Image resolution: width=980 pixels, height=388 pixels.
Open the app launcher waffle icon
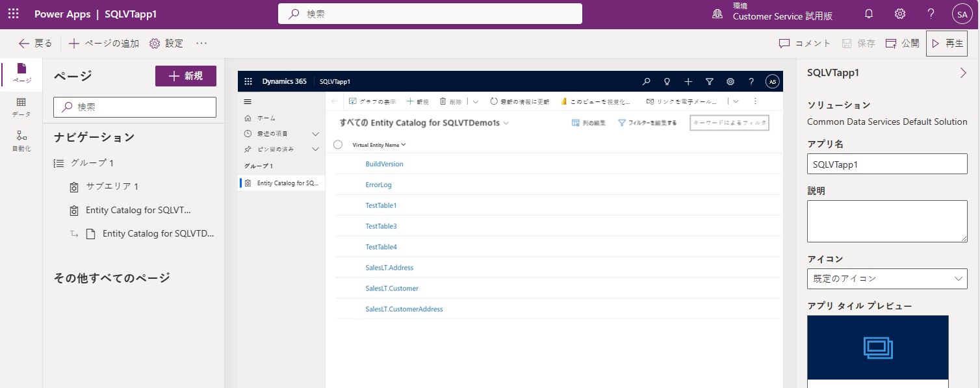[13, 14]
